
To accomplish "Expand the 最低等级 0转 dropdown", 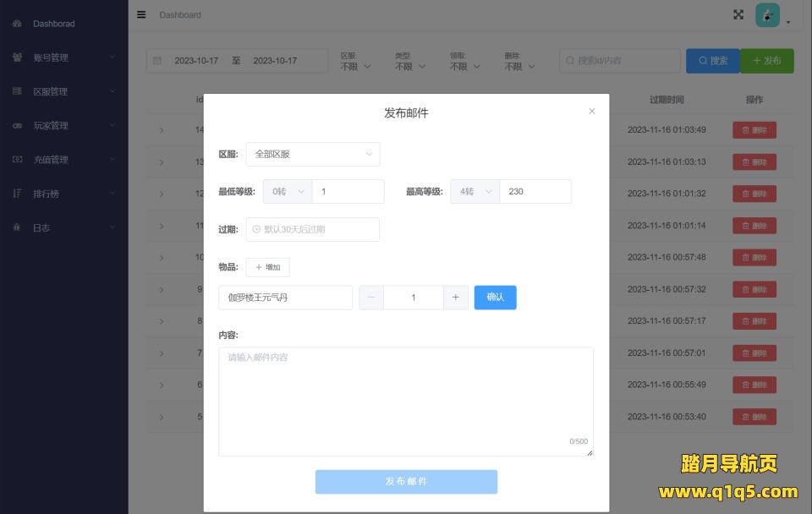I will 288,192.
